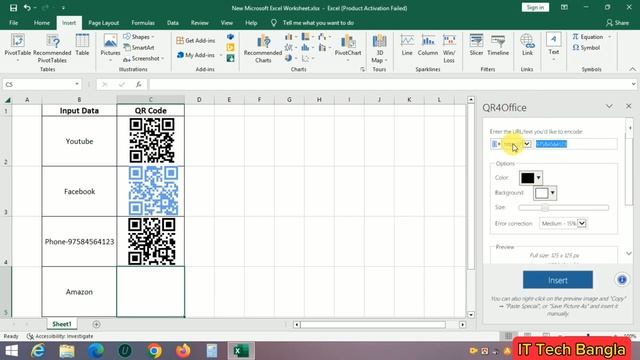Open Google Chrome from the taskbar

[154, 351]
